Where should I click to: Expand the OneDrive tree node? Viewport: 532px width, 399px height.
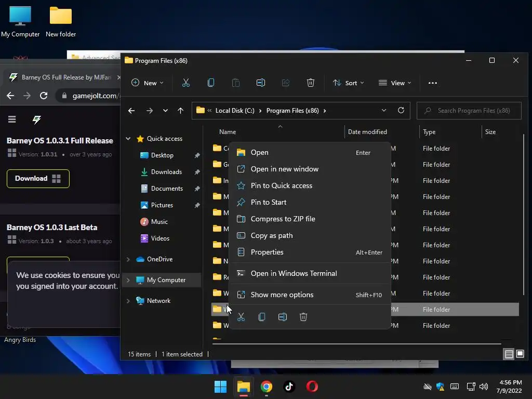click(x=128, y=259)
